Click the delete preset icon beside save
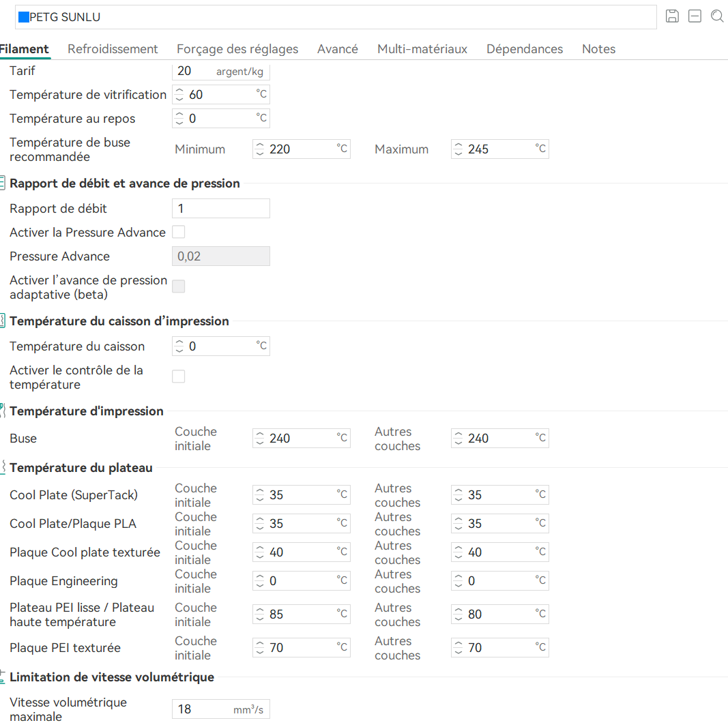 [695, 16]
